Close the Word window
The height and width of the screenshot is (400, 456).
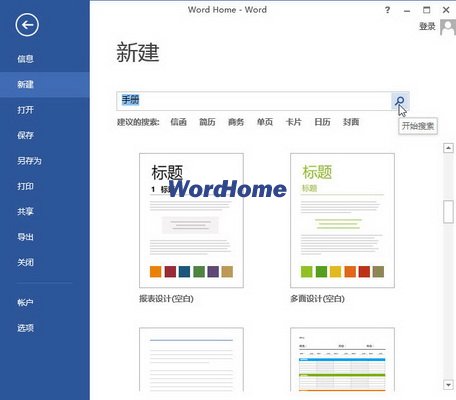[x=446, y=10]
